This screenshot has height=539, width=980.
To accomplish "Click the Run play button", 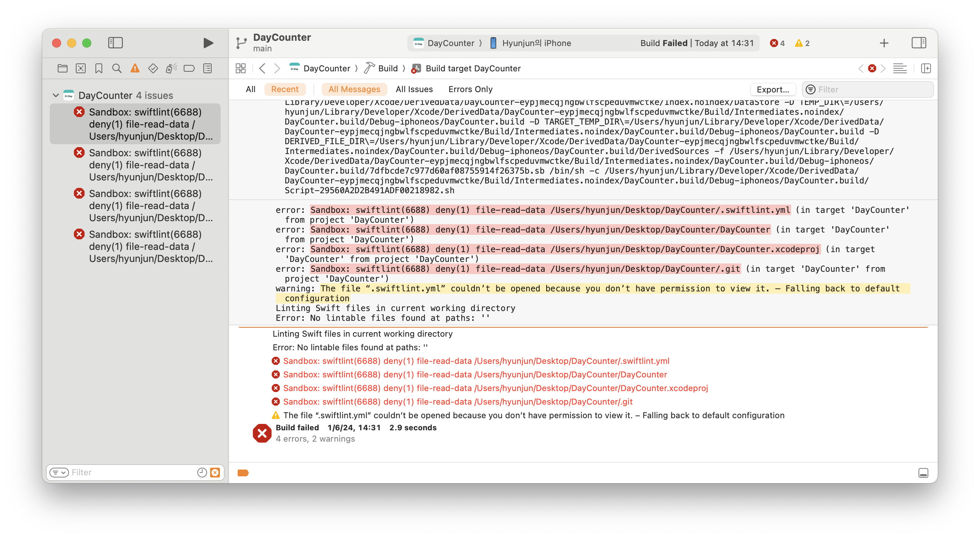I will [208, 43].
